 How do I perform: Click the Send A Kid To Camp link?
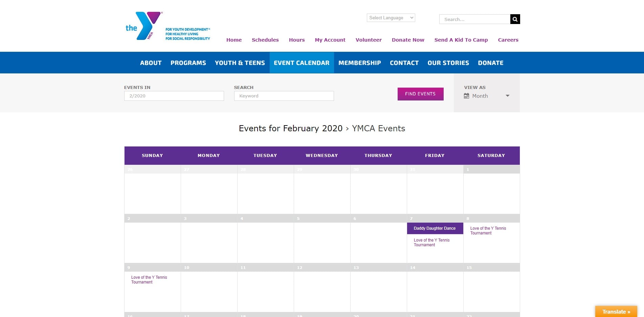click(461, 40)
